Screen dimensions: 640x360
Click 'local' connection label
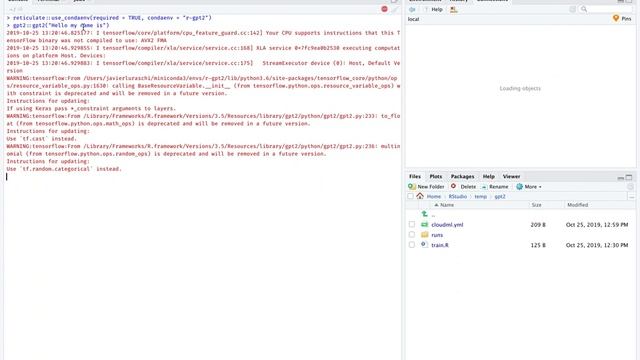point(413,19)
